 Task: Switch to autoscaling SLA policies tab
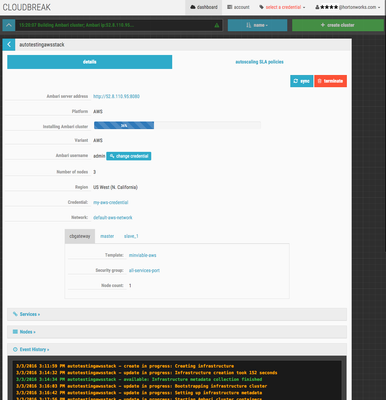259,62
